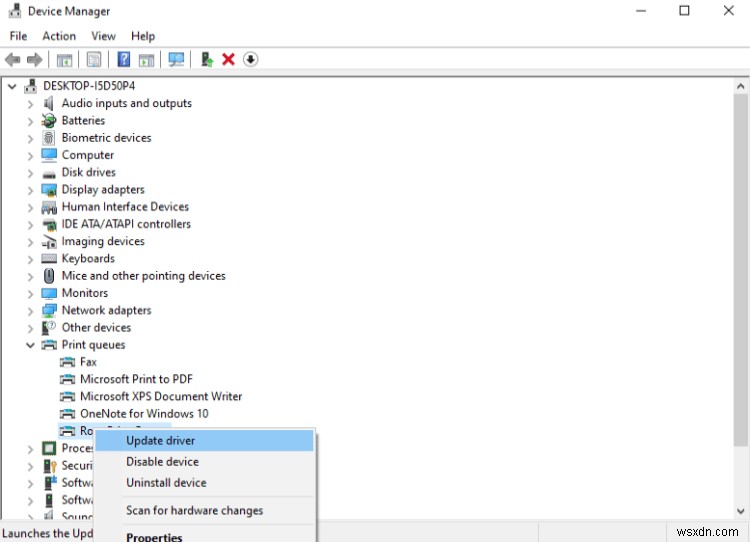Click the IDE ATA/ATAPI controllers icon
750x542 pixels.
coord(49,224)
